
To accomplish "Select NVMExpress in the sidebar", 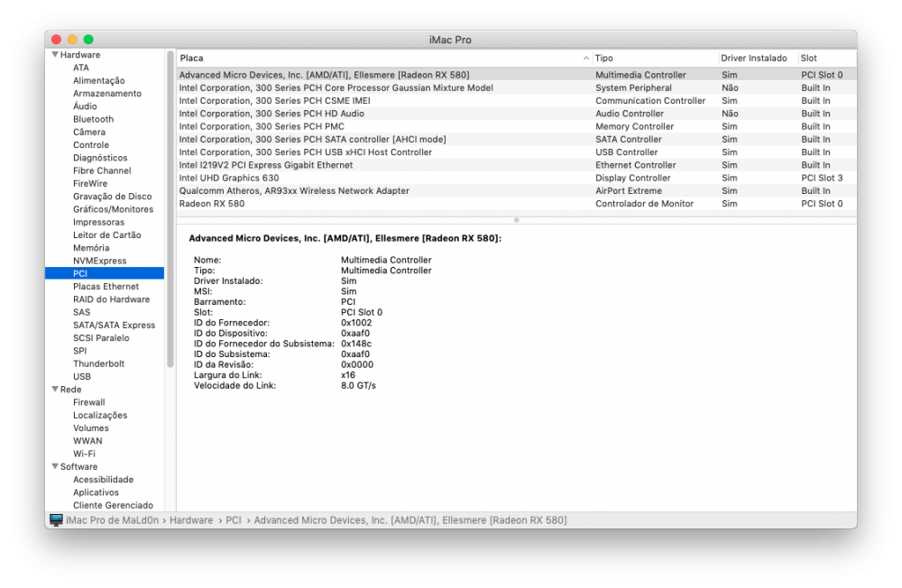I will point(99,261).
